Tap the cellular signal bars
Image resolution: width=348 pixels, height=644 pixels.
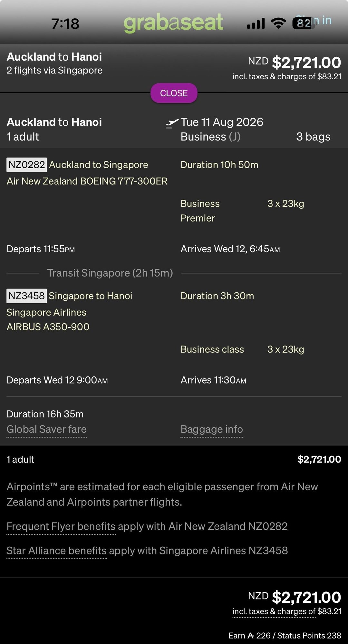click(x=256, y=24)
